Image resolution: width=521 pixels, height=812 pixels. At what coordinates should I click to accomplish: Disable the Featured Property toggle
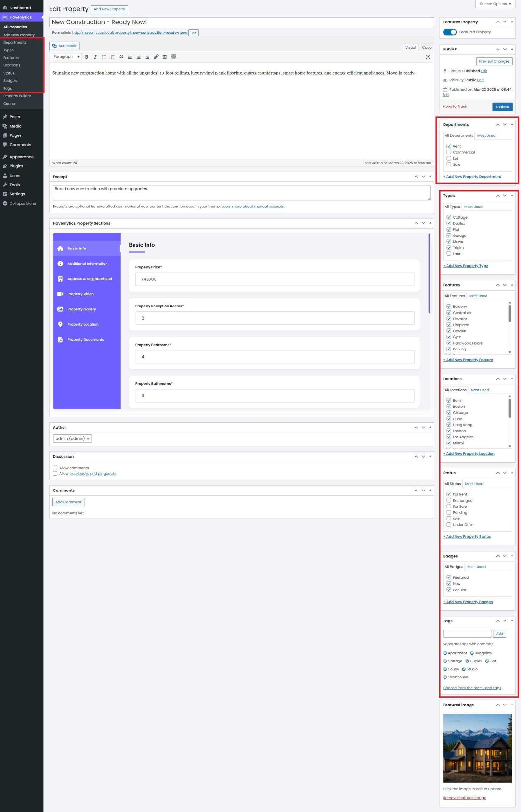click(450, 32)
